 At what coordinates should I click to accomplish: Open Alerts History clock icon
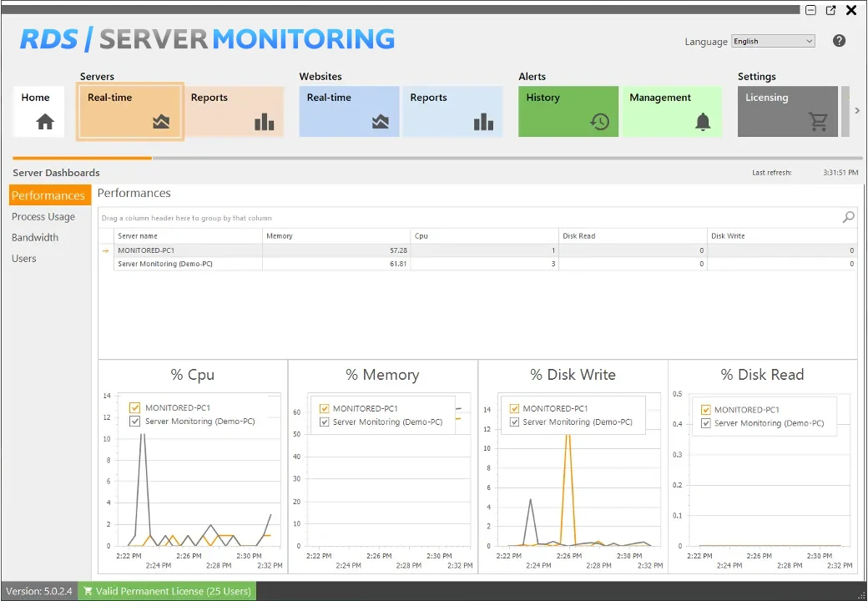(x=599, y=122)
